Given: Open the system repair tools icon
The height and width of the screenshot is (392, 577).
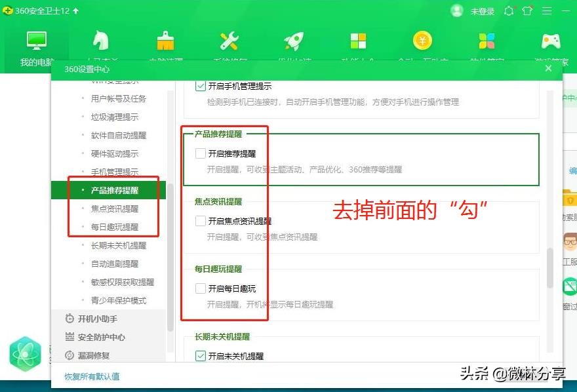Looking at the screenshot, I should click(x=229, y=41).
